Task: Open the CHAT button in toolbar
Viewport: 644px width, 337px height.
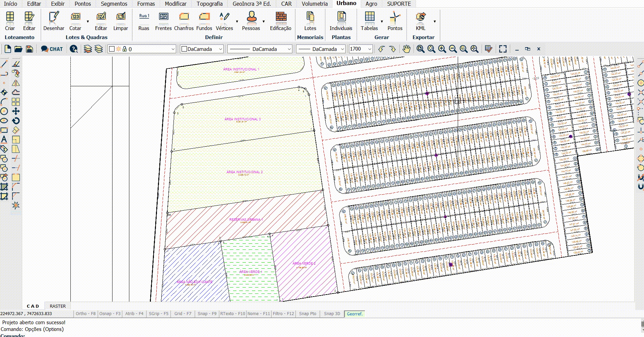Action: point(52,49)
